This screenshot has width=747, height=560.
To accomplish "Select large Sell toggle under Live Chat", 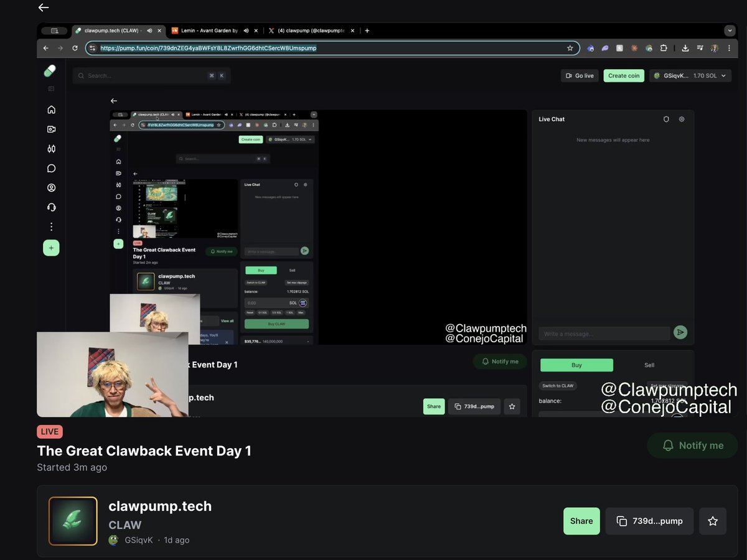I will (649, 365).
